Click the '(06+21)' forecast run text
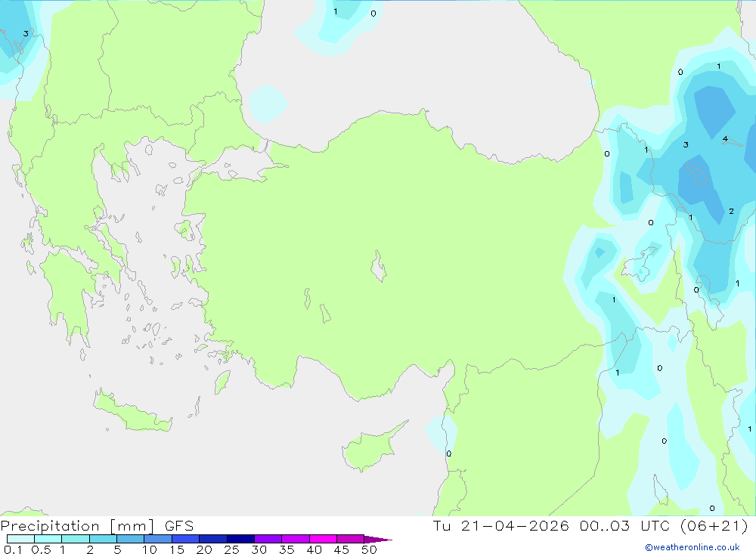This screenshot has width=756, height=554. pos(714,525)
